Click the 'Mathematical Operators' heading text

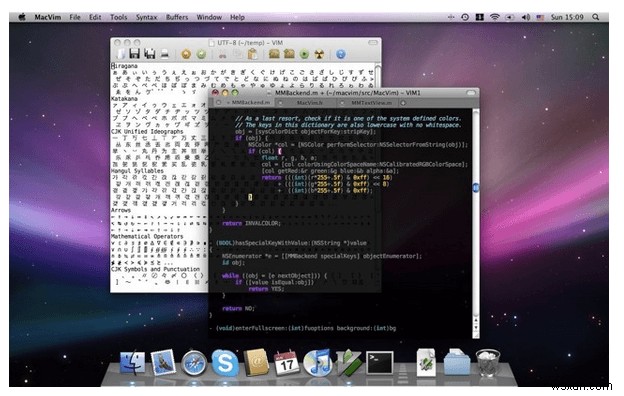point(147,236)
